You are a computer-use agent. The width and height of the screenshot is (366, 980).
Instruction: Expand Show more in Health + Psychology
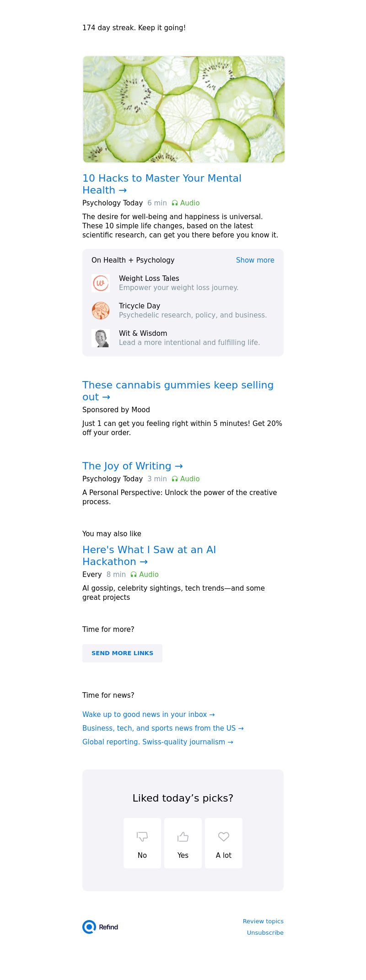[x=255, y=260]
